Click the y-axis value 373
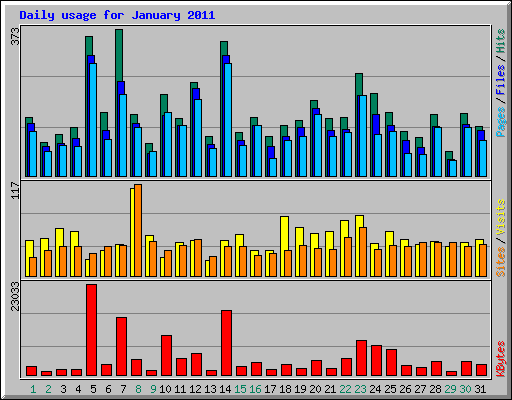This screenshot has width=512, height=400. pyautogui.click(x=15, y=37)
